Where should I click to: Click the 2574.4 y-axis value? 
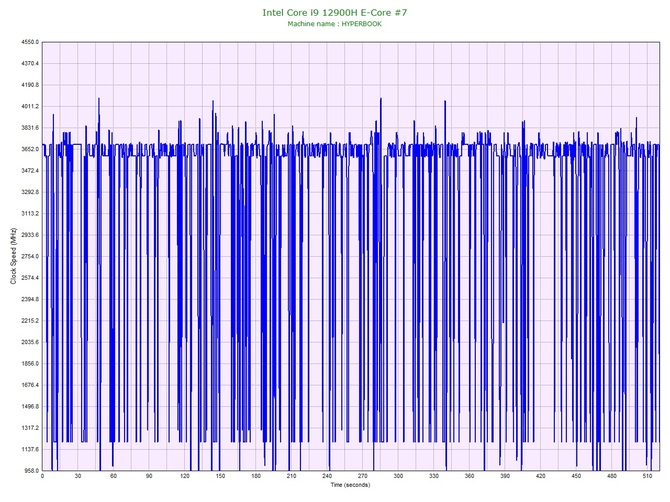click(30, 278)
